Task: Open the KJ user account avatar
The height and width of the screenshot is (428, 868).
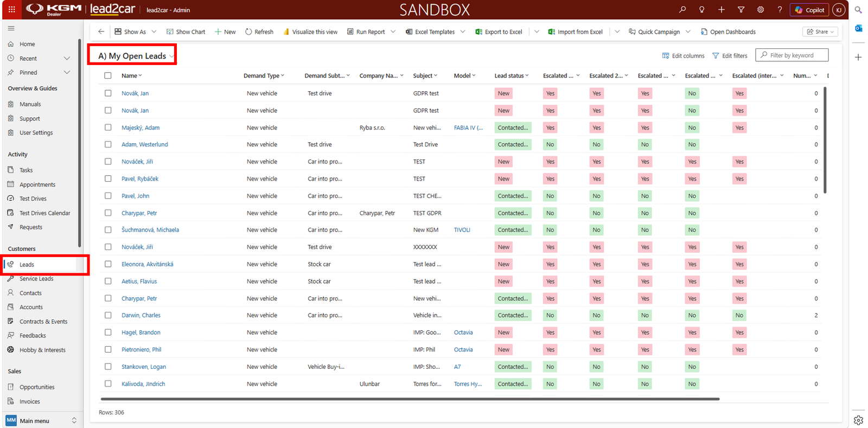Action: (839, 10)
